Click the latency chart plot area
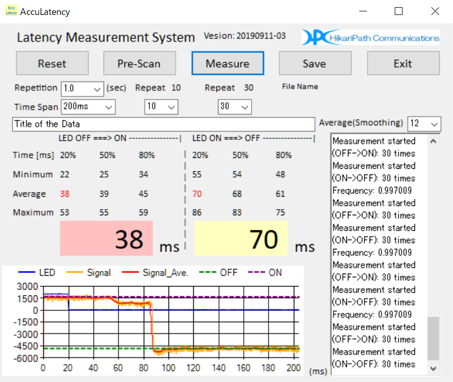The height and width of the screenshot is (382, 453). click(171, 322)
